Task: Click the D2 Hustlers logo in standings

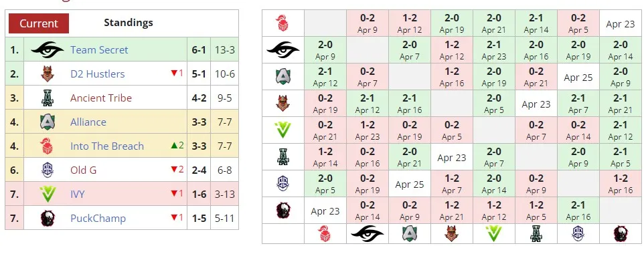Action: [48, 74]
